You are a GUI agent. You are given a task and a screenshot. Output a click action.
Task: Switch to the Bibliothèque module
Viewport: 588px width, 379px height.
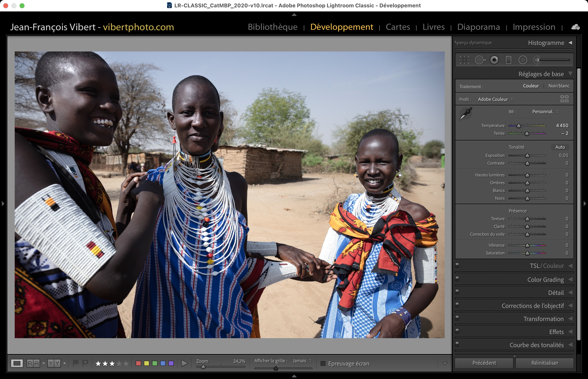[273, 27]
